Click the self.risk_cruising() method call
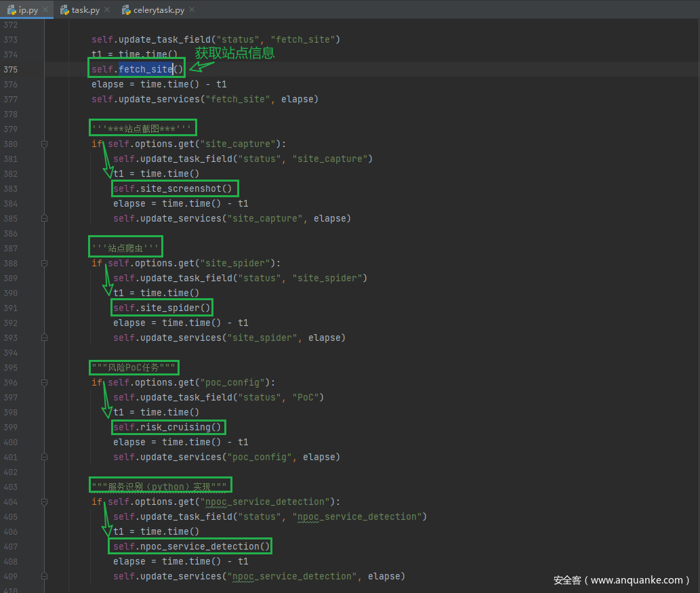This screenshot has height=593, width=700. [x=169, y=427]
